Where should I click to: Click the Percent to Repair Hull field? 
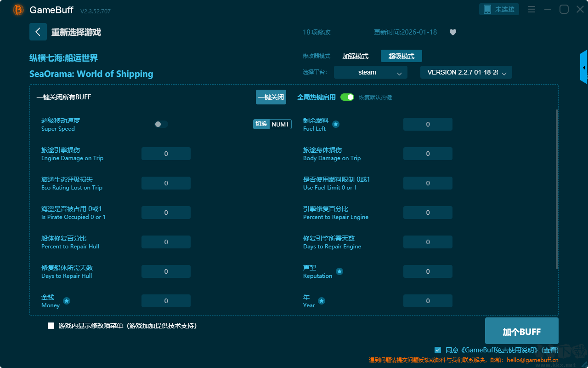[166, 242]
